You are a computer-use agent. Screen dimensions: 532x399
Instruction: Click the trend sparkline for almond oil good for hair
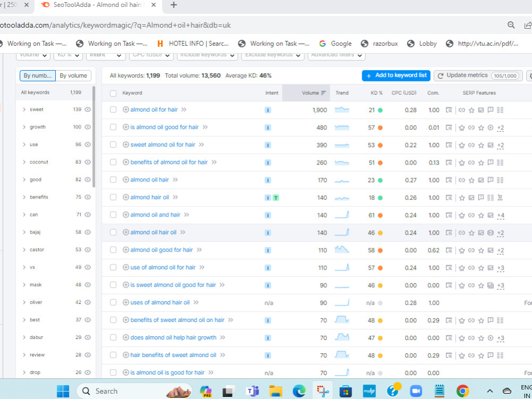tap(342, 250)
